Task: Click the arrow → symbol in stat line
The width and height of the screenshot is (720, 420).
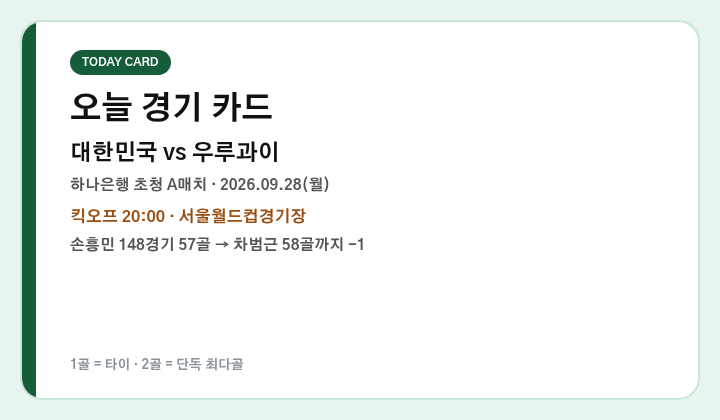Action: pos(222,245)
